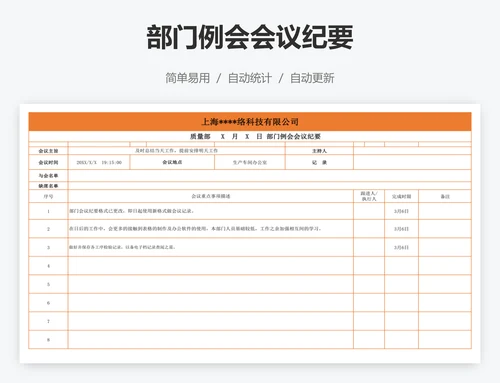Select the 及时总结当天工作 meeting purpose cell

[x=176, y=151]
